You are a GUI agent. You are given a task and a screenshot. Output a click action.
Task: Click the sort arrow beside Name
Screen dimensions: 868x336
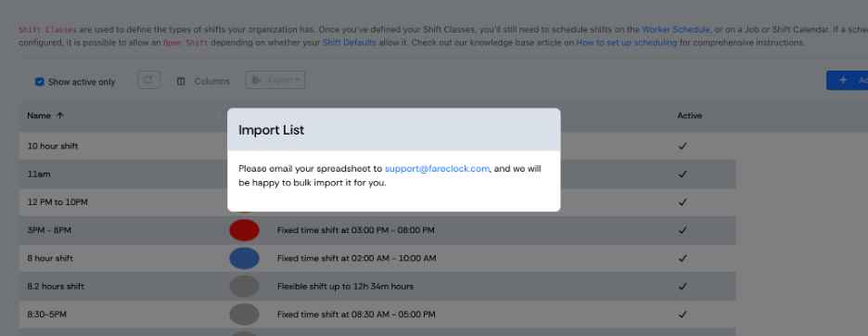pyautogui.click(x=60, y=116)
